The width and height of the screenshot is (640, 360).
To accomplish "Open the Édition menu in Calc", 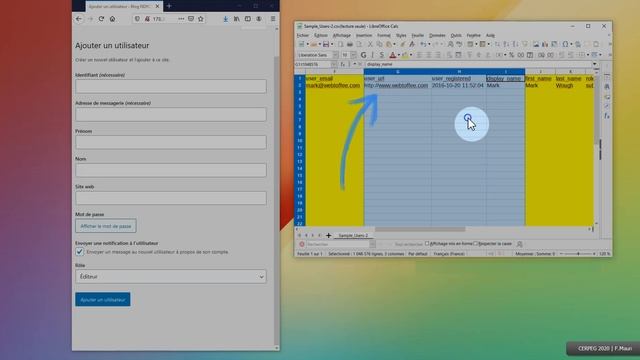I will [321, 36].
